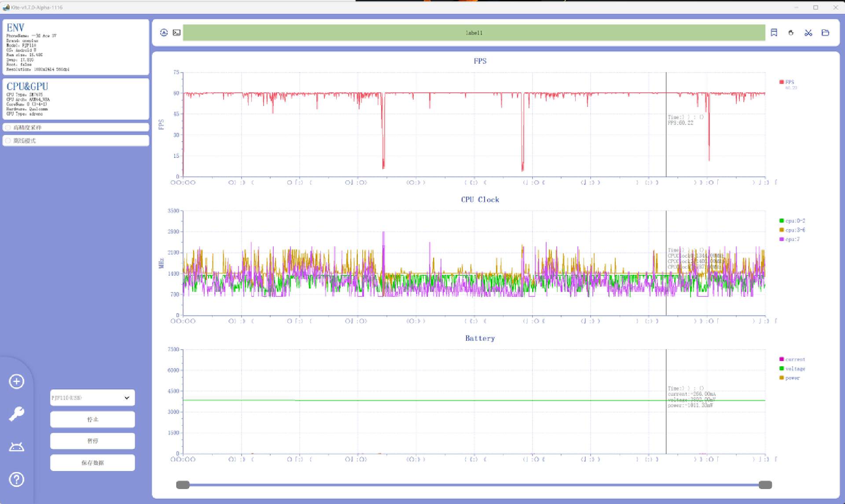The height and width of the screenshot is (504, 845).
Task: Click the circular auto icon left of label bar
Action: [164, 33]
